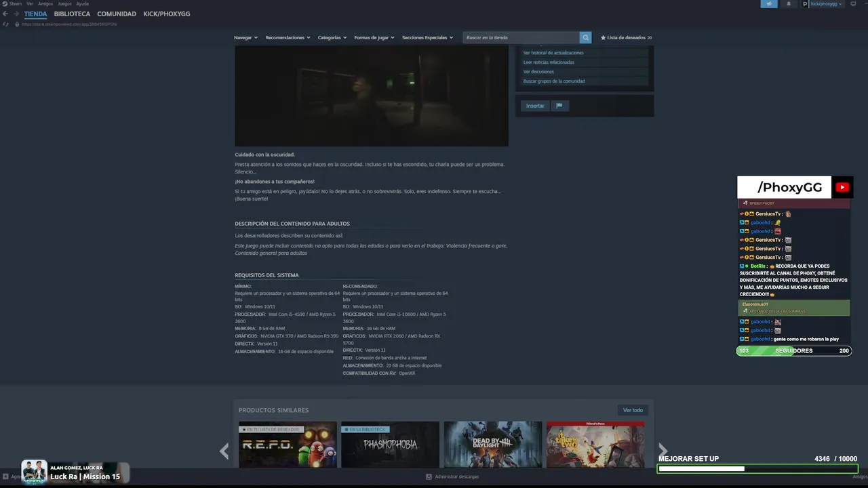Reload the store page with the refresh icon
The image size is (868, 488).
point(5,24)
